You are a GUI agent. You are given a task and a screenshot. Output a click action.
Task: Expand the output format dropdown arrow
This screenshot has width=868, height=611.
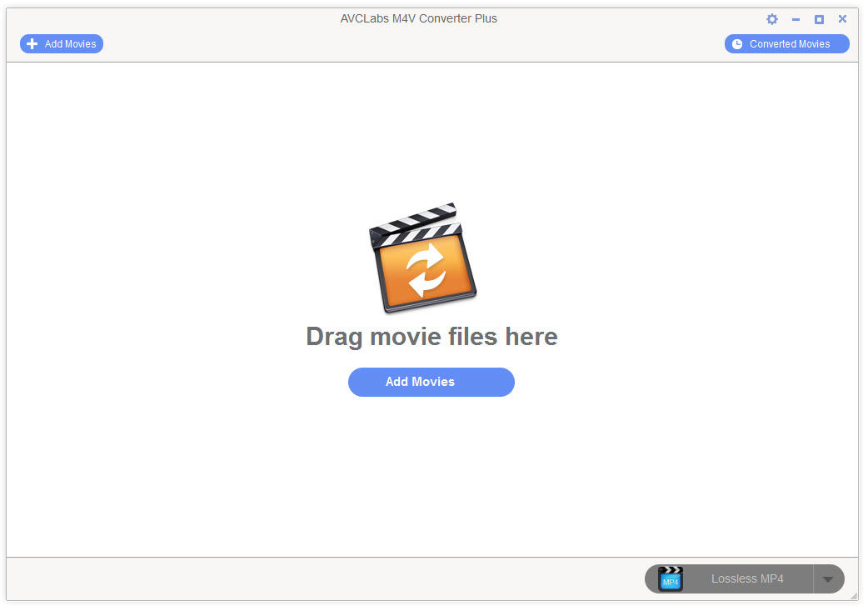[x=827, y=579]
